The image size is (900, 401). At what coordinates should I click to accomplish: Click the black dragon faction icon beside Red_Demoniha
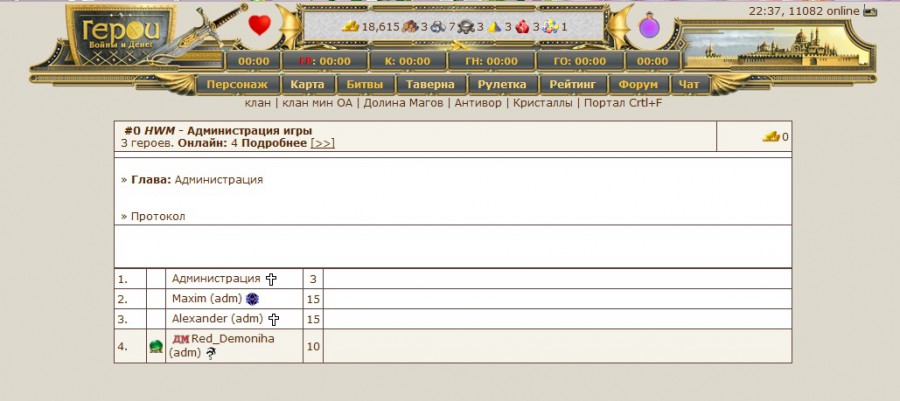[x=211, y=353]
